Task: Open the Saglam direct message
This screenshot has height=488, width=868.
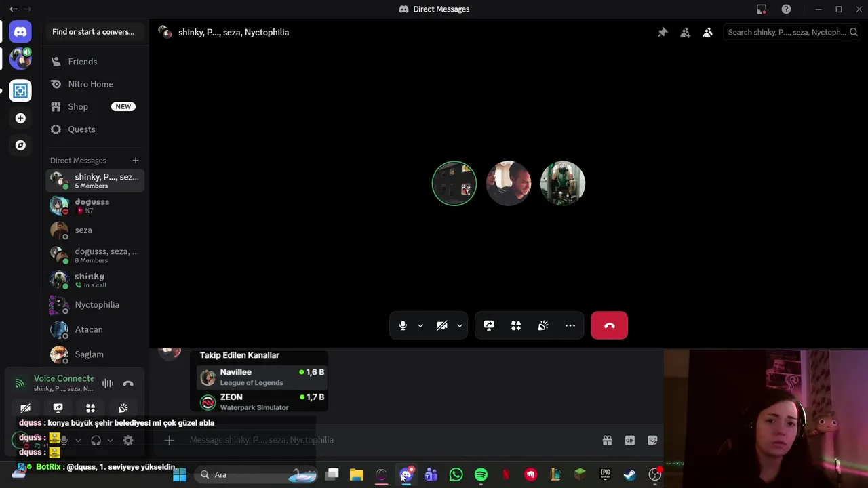Action: tap(95, 354)
